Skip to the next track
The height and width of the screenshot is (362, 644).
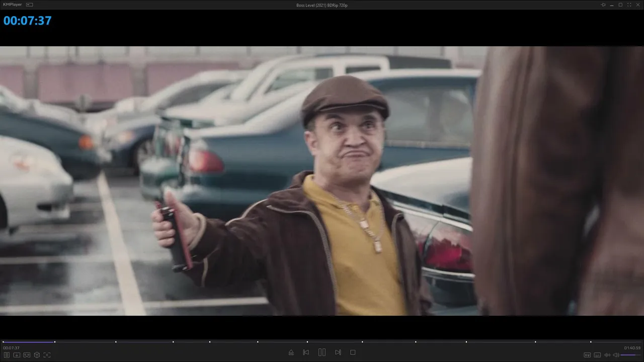point(338,352)
